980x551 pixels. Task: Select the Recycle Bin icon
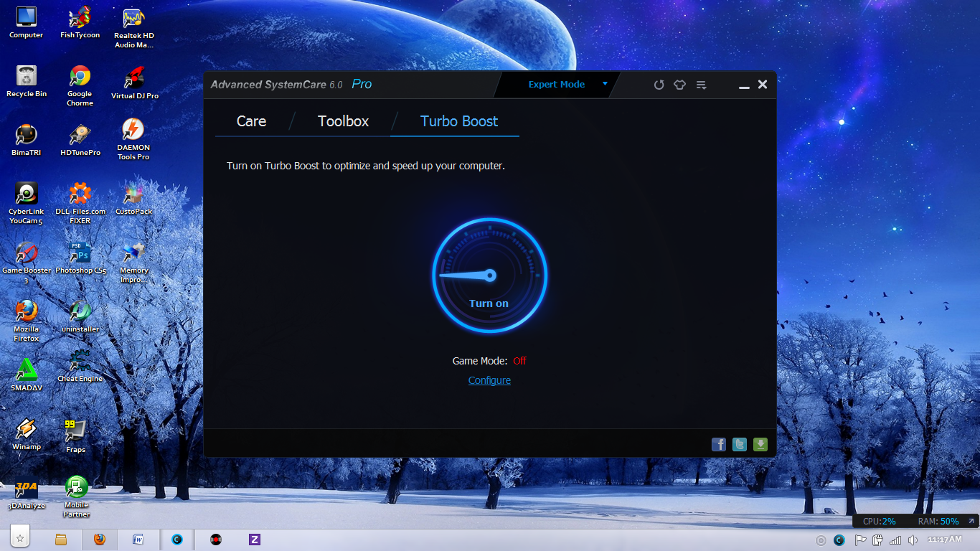[x=27, y=81]
